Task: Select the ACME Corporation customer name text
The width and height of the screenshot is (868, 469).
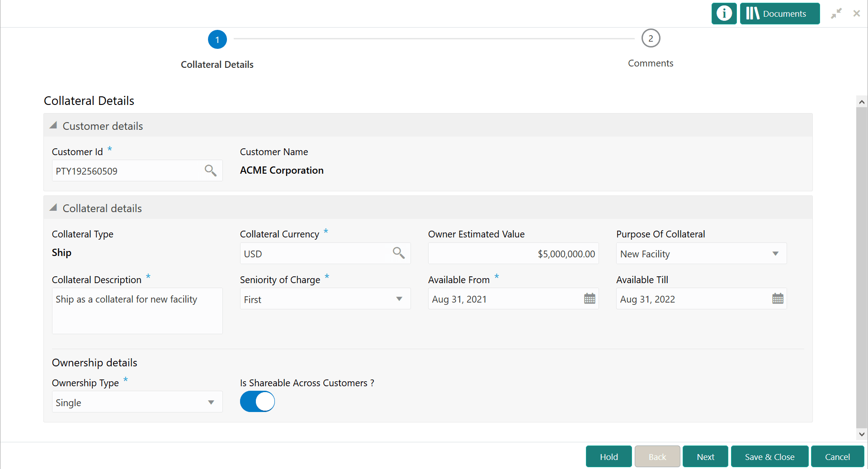Action: click(282, 171)
